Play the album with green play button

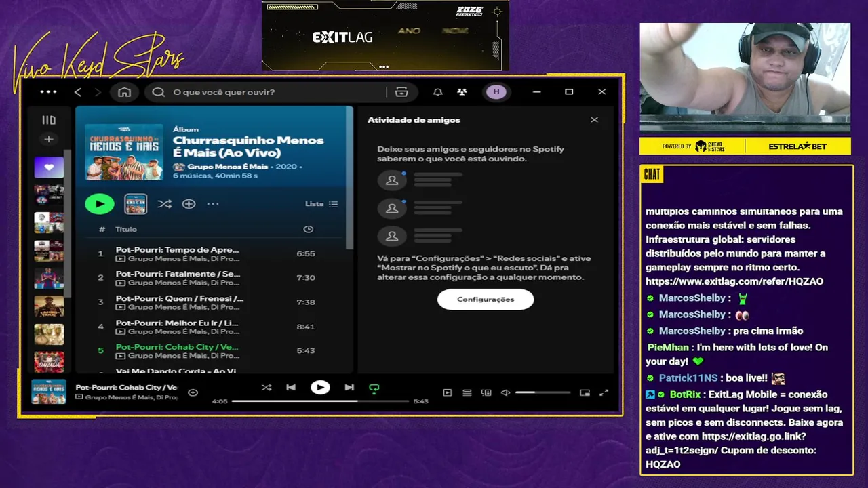(x=100, y=203)
